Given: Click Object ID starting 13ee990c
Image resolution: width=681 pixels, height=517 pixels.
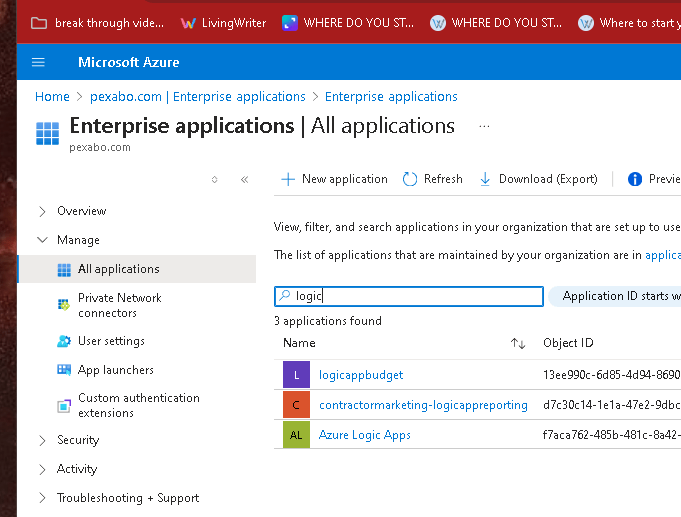Looking at the screenshot, I should click(612, 375).
